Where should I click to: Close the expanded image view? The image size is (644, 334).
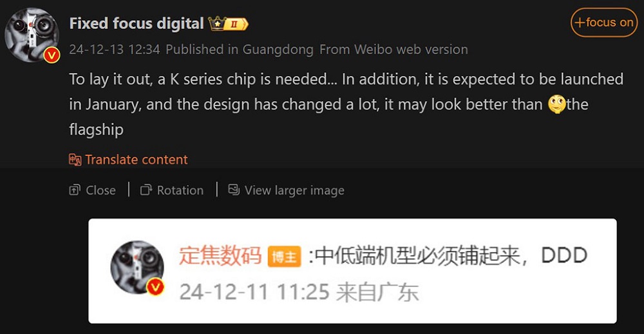coord(92,190)
